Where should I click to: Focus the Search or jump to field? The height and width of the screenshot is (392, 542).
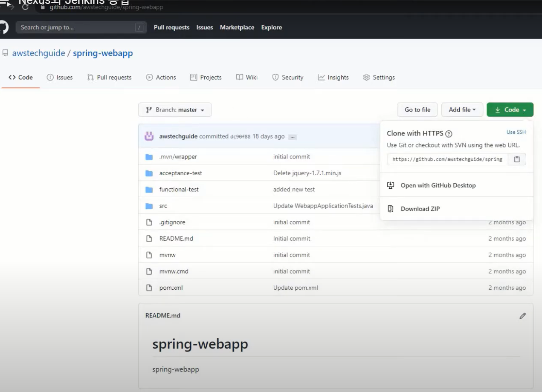81,27
